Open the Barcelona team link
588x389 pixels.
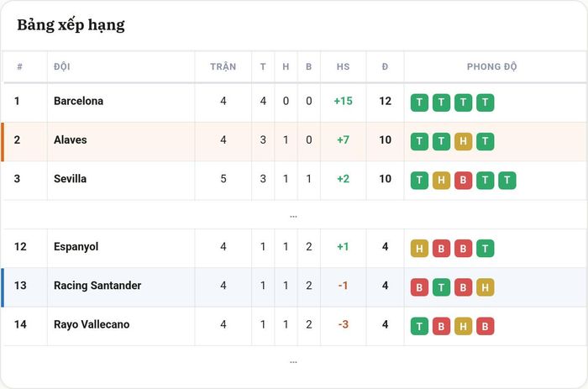coord(78,101)
